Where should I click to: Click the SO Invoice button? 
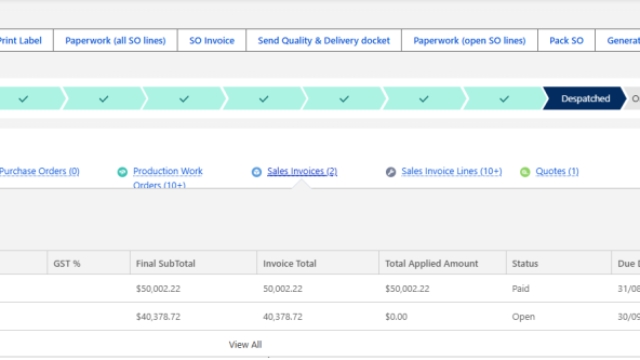(x=212, y=40)
